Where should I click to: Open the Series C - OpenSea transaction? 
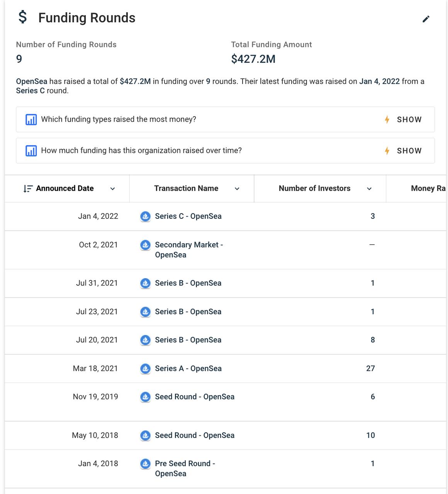[x=188, y=216]
